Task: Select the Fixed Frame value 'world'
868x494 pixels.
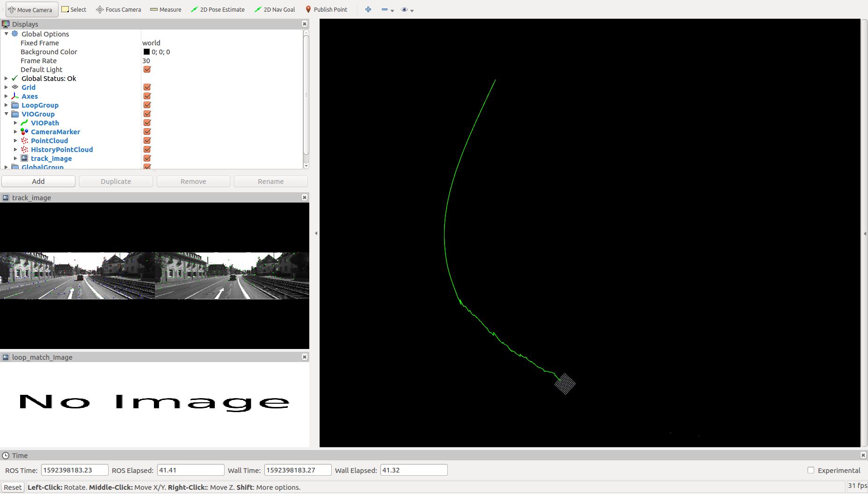Action: [151, 43]
